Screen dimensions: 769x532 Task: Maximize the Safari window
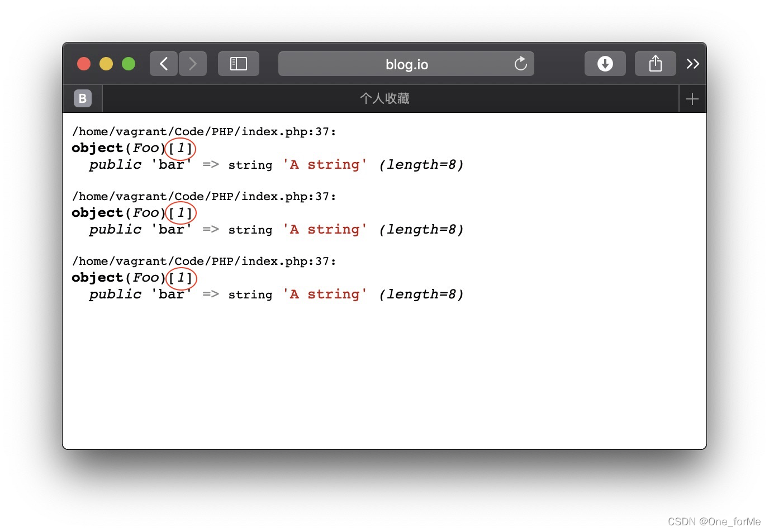(129, 64)
